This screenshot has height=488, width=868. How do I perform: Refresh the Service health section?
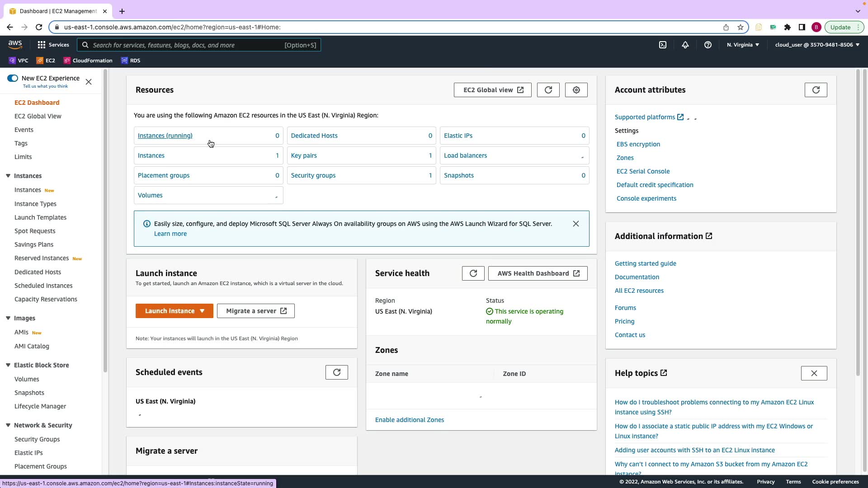point(473,273)
